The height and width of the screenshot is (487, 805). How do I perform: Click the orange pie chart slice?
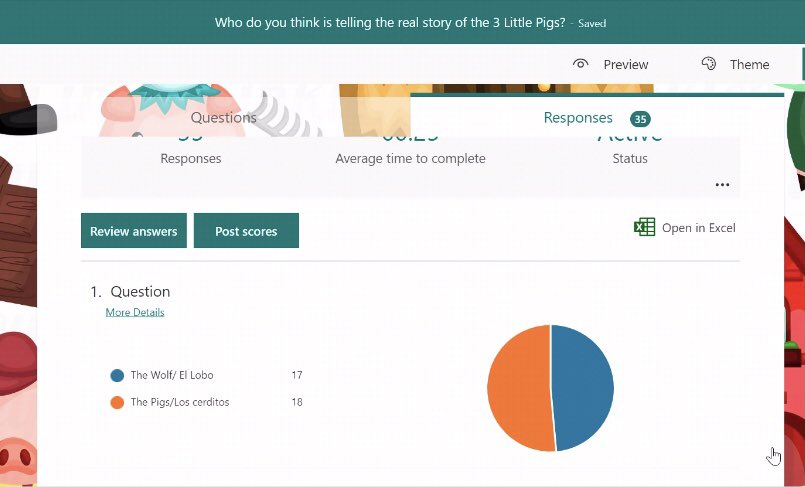[x=520, y=388]
